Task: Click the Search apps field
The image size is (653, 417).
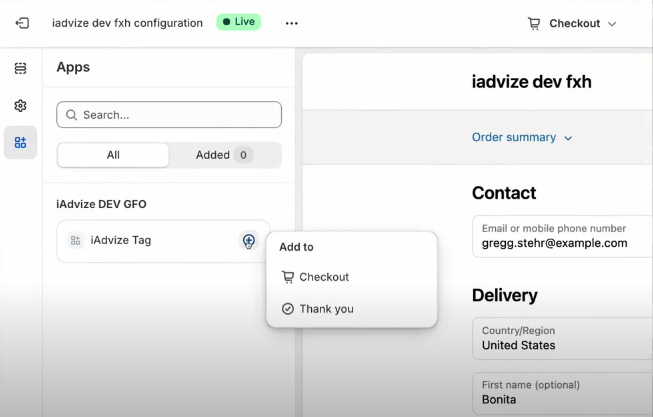Action: pyautogui.click(x=169, y=115)
